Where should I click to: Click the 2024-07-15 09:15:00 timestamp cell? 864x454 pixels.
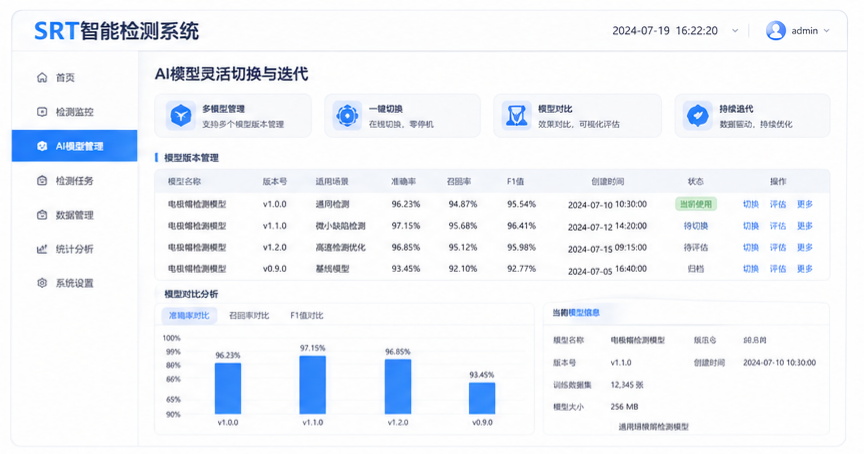tap(607, 248)
